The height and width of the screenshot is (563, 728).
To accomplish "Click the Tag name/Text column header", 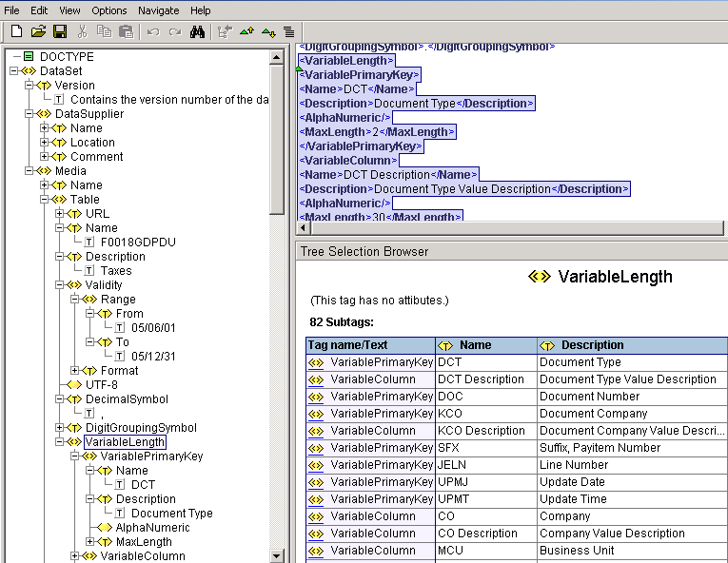I will coord(370,345).
